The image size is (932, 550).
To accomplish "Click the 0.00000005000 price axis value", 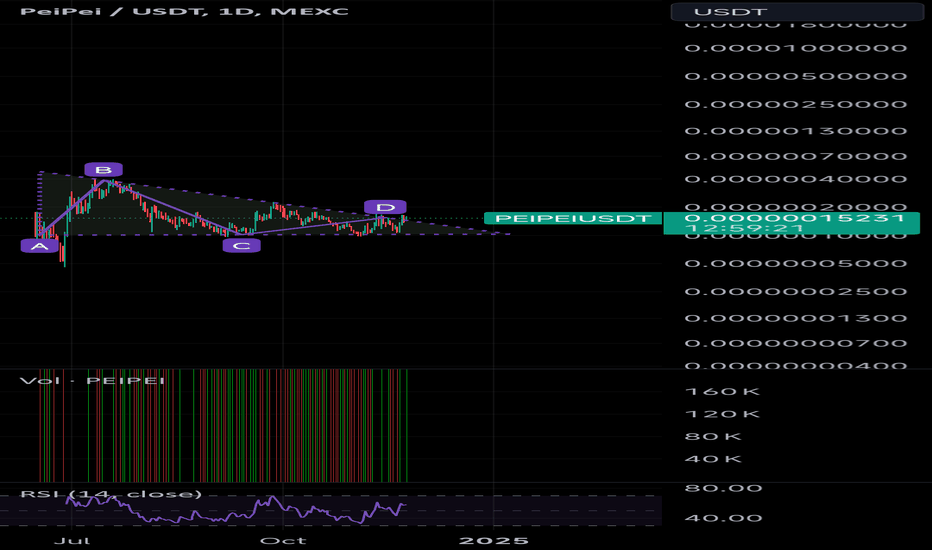I will pos(796,264).
